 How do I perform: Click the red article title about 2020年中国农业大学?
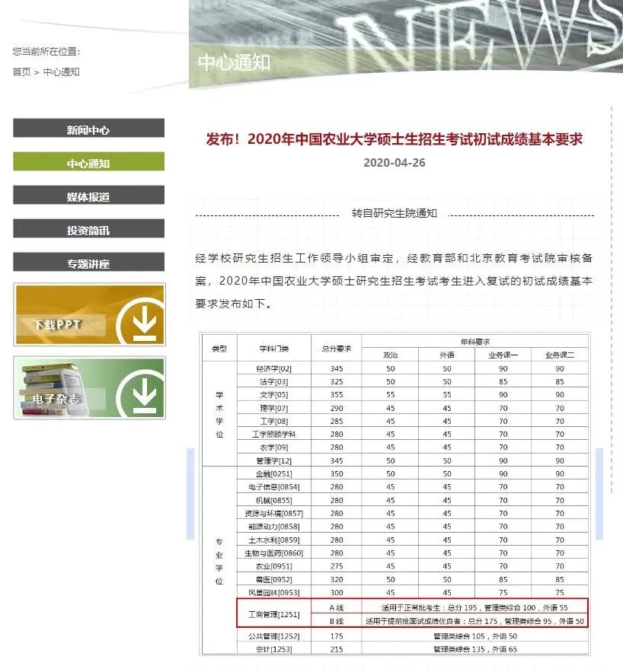tap(394, 139)
